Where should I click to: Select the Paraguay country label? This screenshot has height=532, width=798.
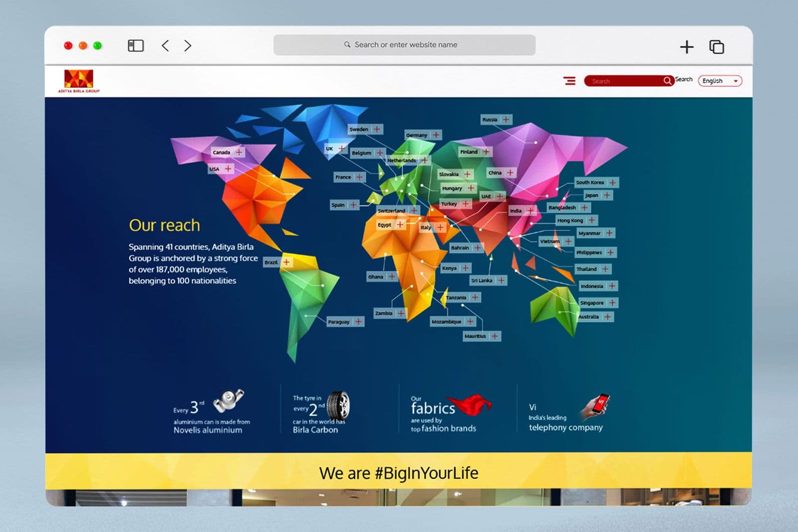coord(339,322)
